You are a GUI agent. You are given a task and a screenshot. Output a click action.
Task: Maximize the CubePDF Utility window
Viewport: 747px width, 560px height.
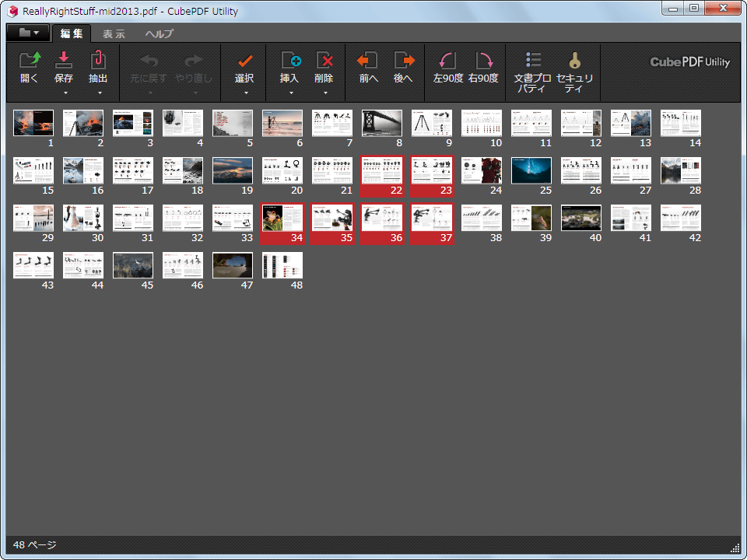[693, 8]
